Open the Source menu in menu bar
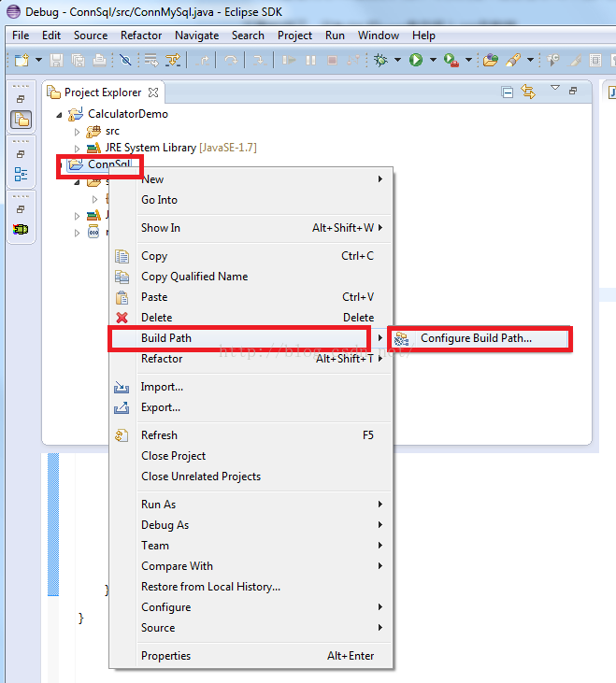 (91, 36)
